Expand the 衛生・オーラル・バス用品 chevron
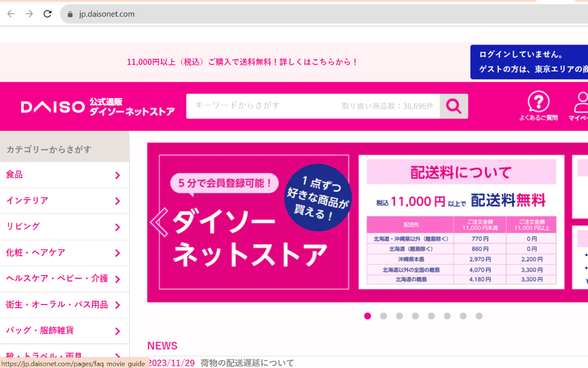This screenshot has height=368, width=588. point(118,305)
